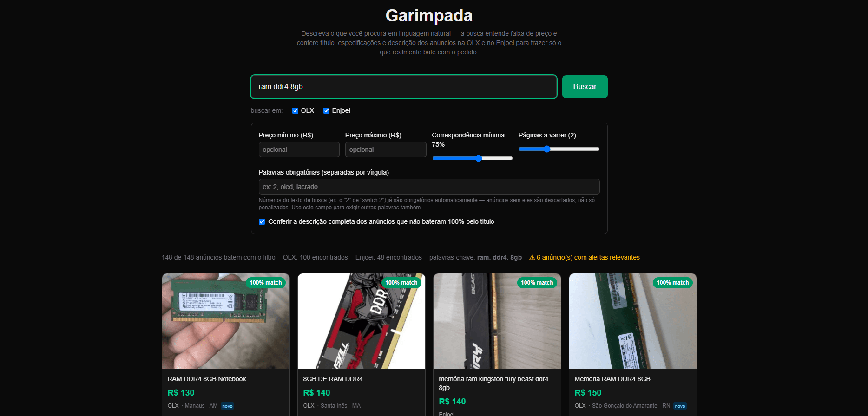Click 'OLX: 100 encontrados' count text

coord(316,257)
